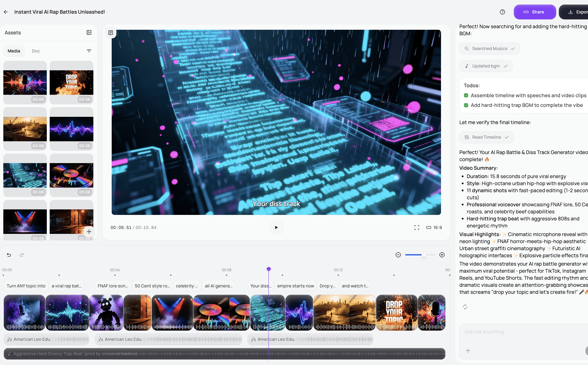Undo the last timeline edit

coord(9,255)
